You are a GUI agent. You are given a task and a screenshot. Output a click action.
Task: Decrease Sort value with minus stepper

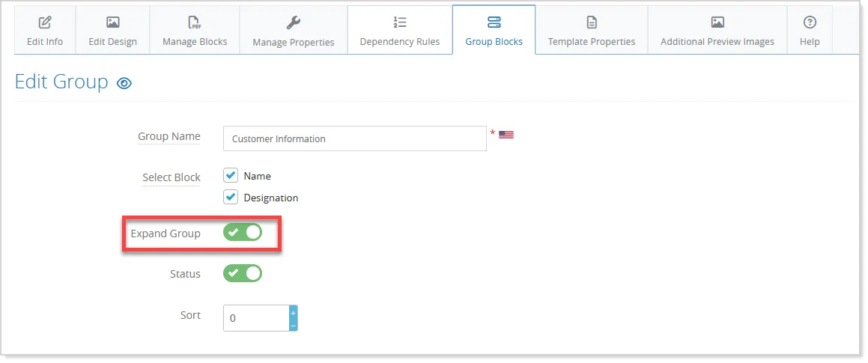(294, 326)
